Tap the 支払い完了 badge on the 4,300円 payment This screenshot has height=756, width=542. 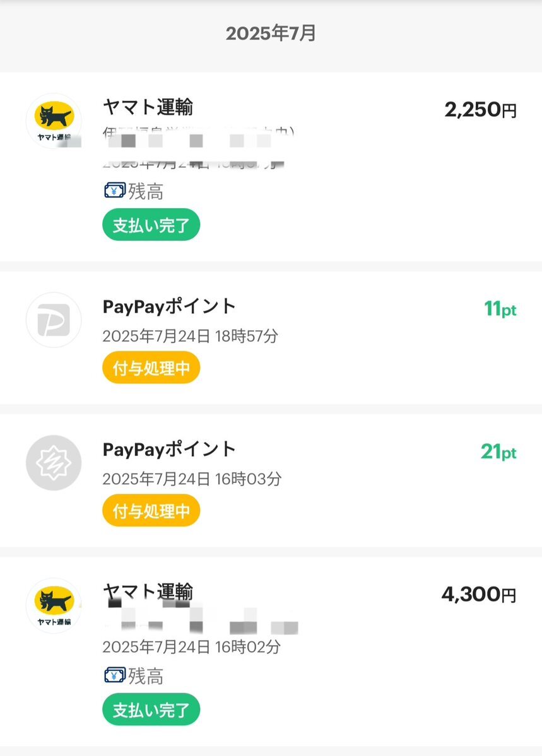tap(151, 709)
